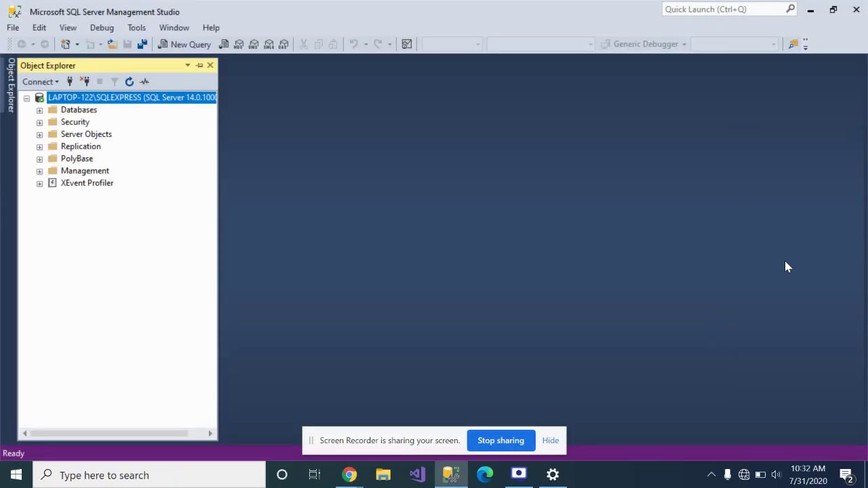Click Hide on the screen sharing bar
The width and height of the screenshot is (868, 488).
tap(551, 441)
